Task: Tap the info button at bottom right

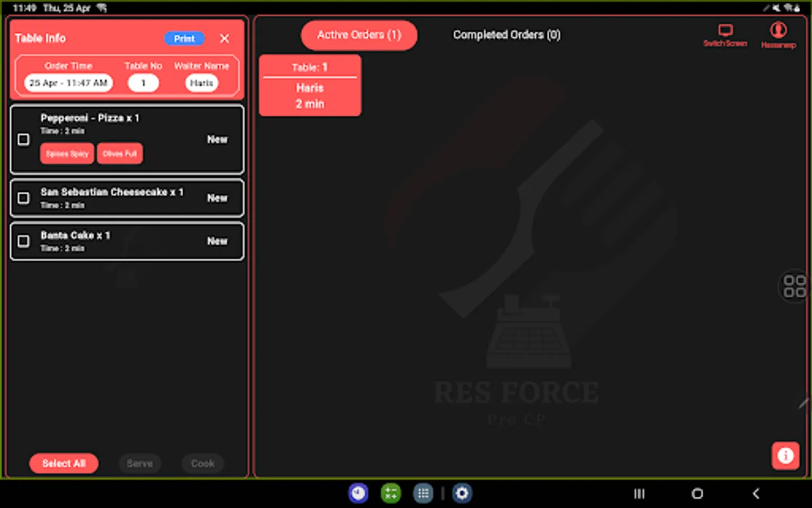Action: tap(785, 456)
